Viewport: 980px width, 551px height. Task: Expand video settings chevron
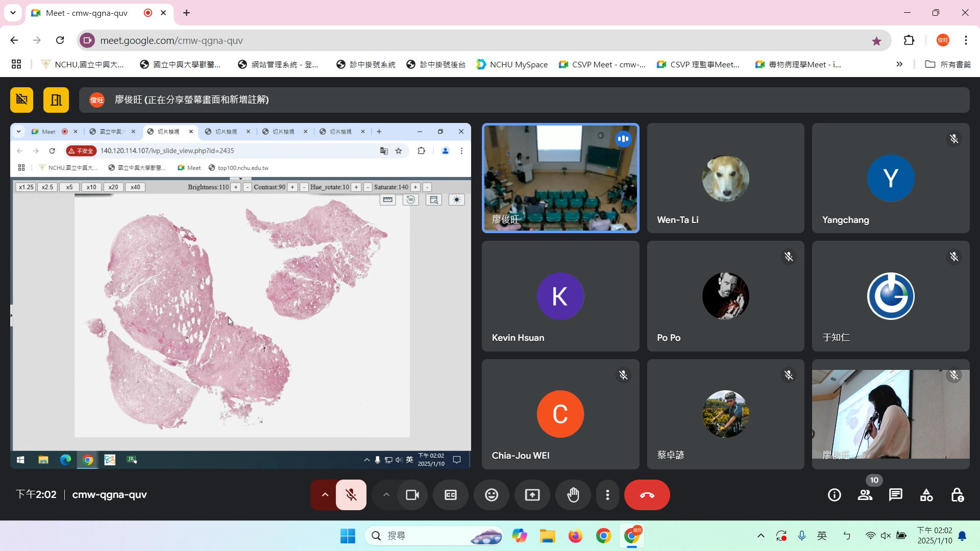386,495
